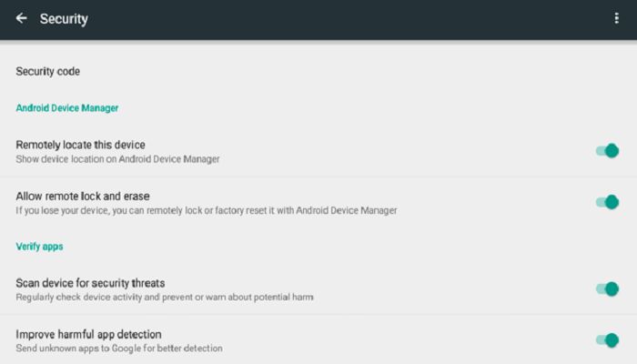Select the Android Device Manager section header
Image resolution: width=637 pixels, height=364 pixels.
point(67,108)
